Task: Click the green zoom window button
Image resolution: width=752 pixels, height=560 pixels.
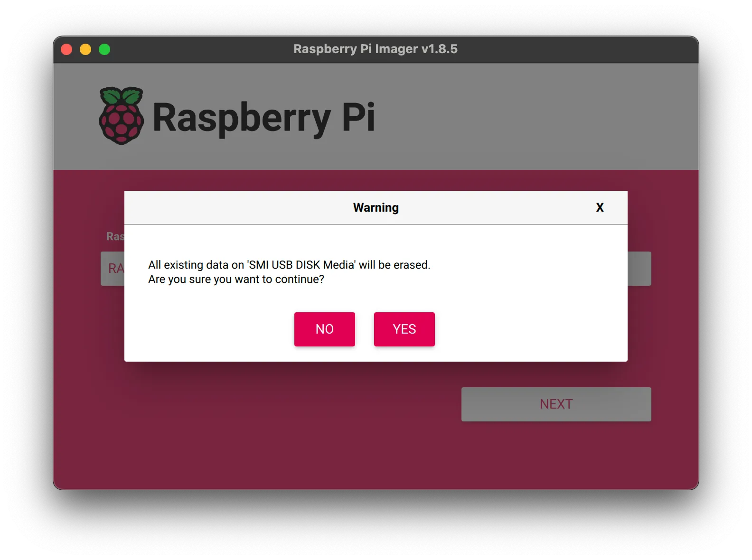Action: [104, 49]
